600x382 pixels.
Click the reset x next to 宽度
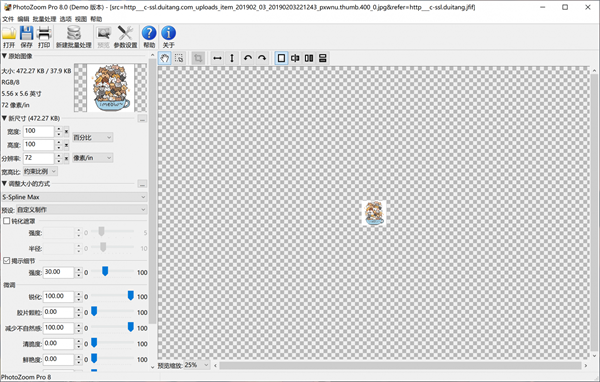click(x=66, y=132)
